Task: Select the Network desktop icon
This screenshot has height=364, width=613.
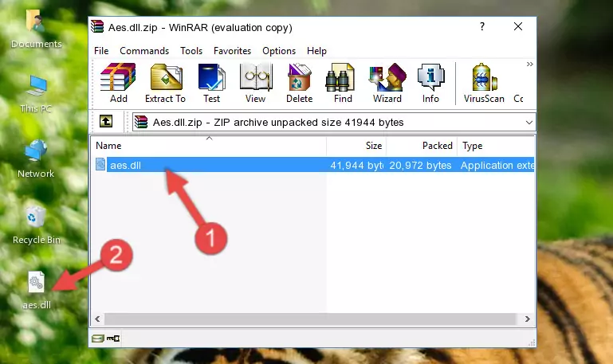Action: pyautogui.click(x=36, y=159)
